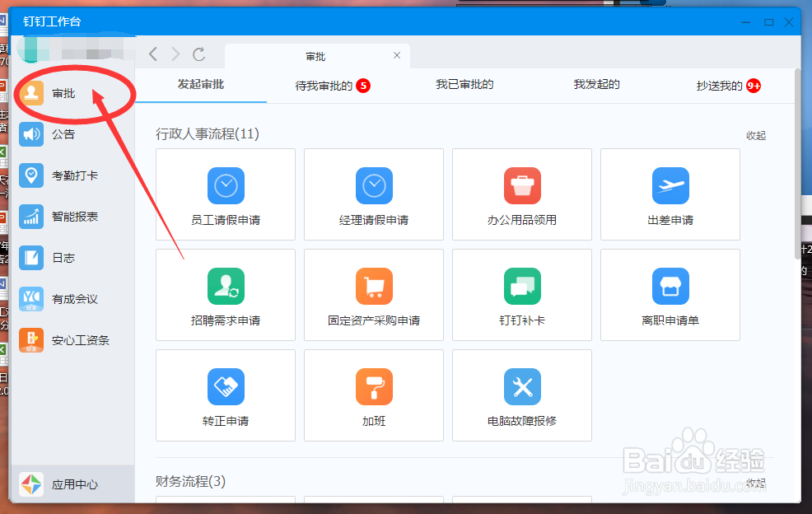This screenshot has height=514, width=812.
Task: Click the page refresh arrow icon
Action: [198, 54]
